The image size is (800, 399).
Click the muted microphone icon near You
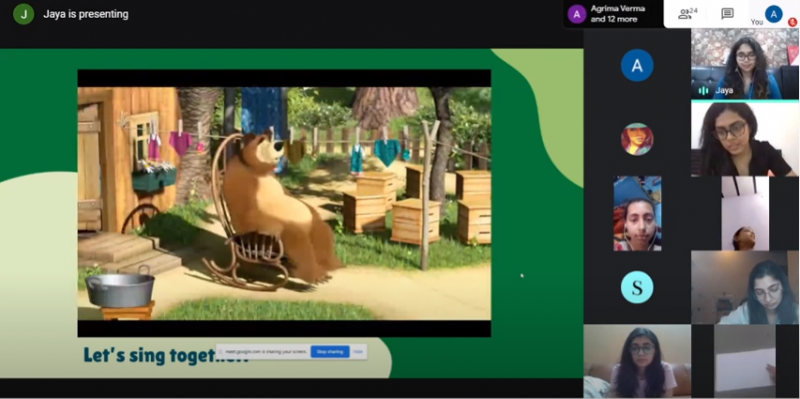click(792, 22)
